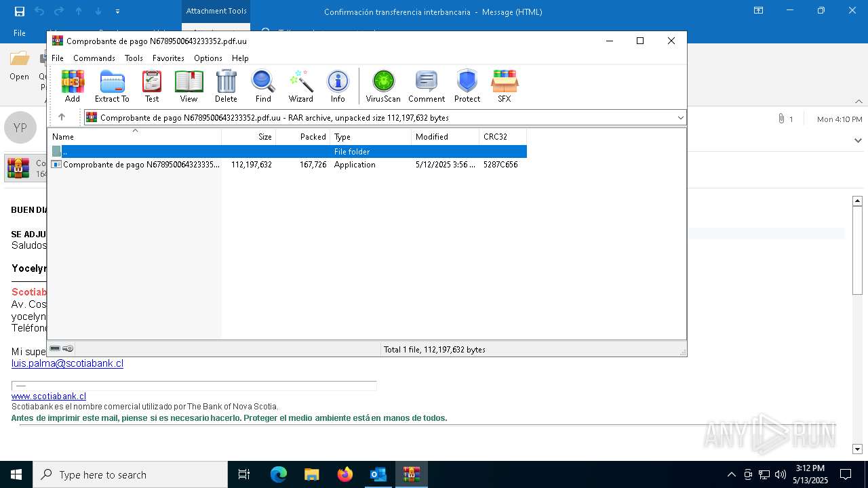Open the Find search tool
The width and height of the screenshot is (868, 488).
pos(263,86)
